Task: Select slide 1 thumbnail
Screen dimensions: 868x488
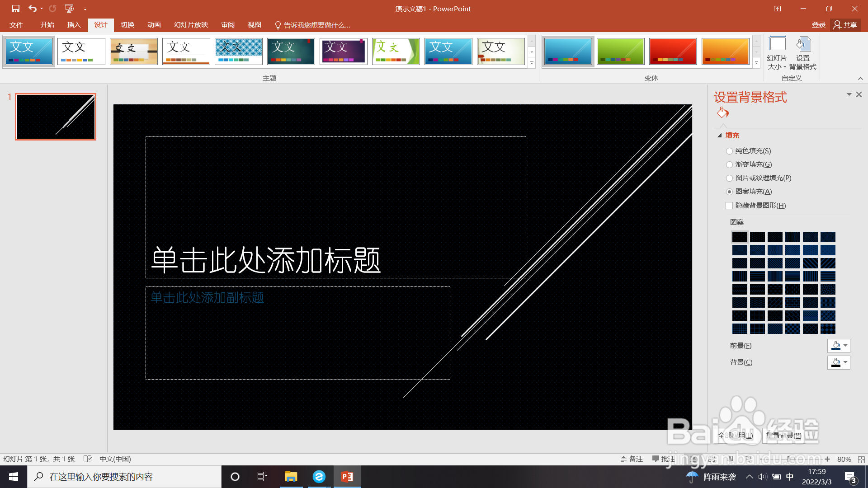Action: coord(56,117)
